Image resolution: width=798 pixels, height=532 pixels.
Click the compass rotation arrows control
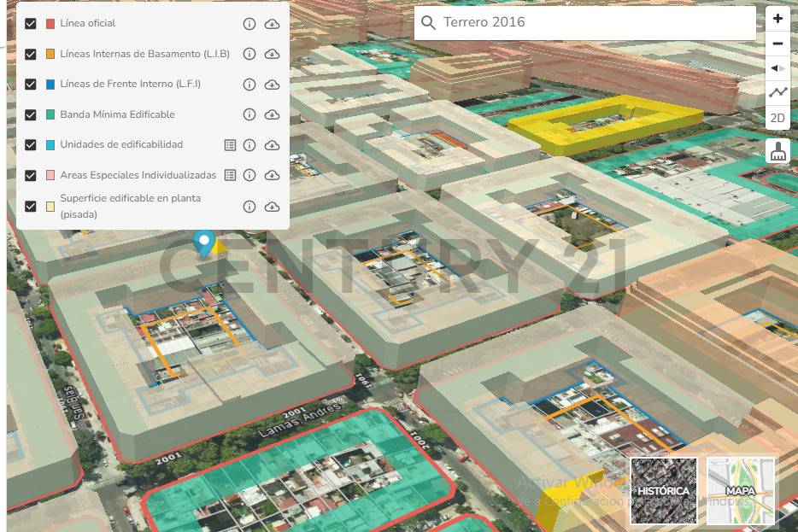point(777,68)
